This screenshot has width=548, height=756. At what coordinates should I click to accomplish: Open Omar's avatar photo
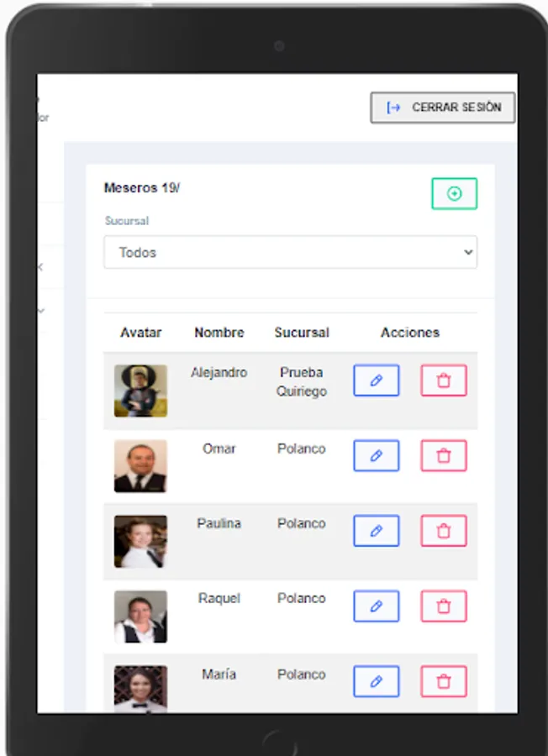tap(141, 465)
